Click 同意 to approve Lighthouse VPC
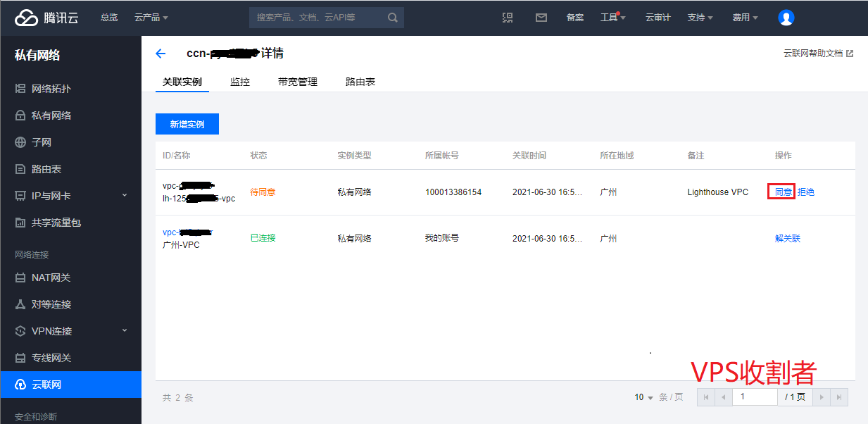The image size is (868, 424). (783, 192)
